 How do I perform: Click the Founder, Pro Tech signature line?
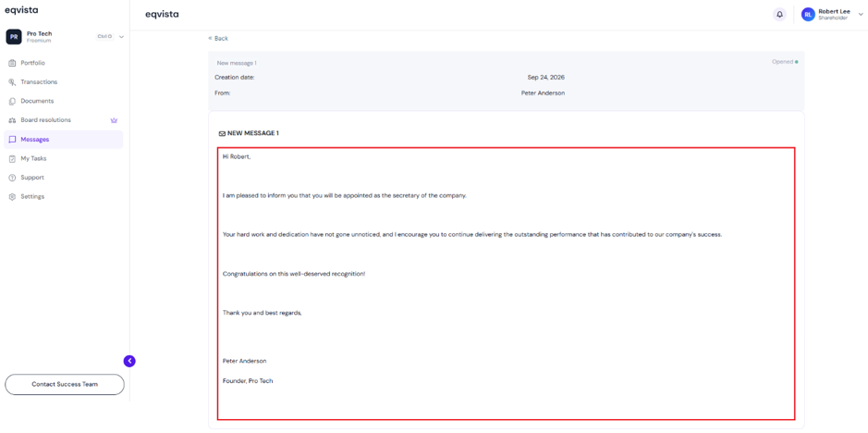248,381
